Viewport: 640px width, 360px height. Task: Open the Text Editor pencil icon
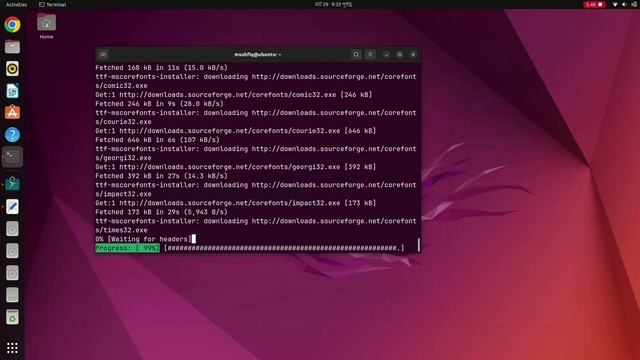[12, 207]
